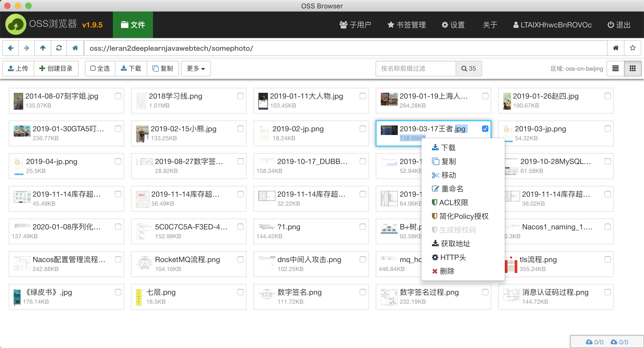The width and height of the screenshot is (644, 348).
Task: Click the refresh icon in navigation bar
Action: click(x=59, y=48)
